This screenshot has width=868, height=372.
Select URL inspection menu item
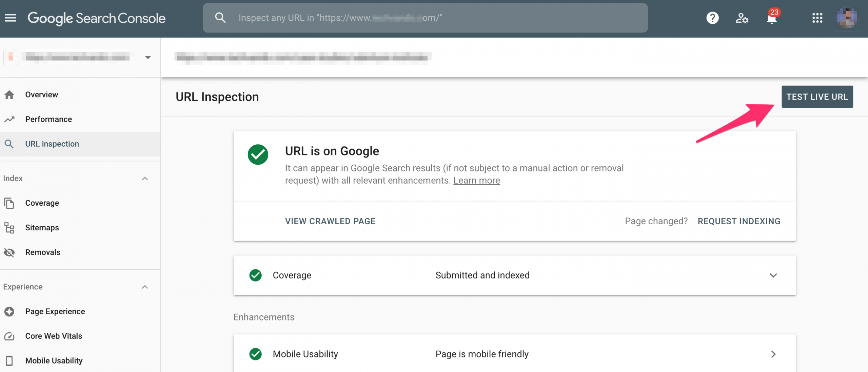pyautogui.click(x=80, y=144)
